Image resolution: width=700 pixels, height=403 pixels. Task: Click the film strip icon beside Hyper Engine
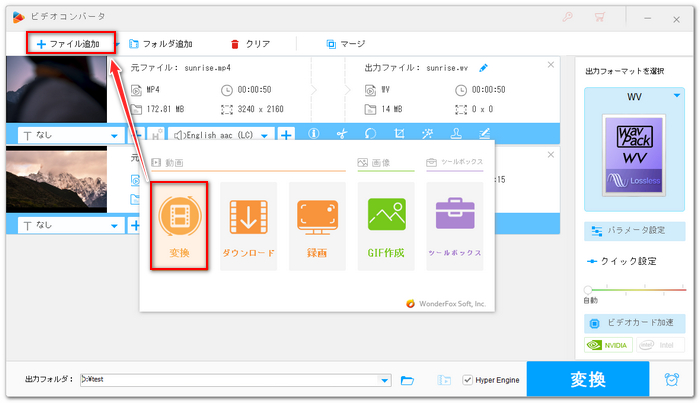[444, 380]
